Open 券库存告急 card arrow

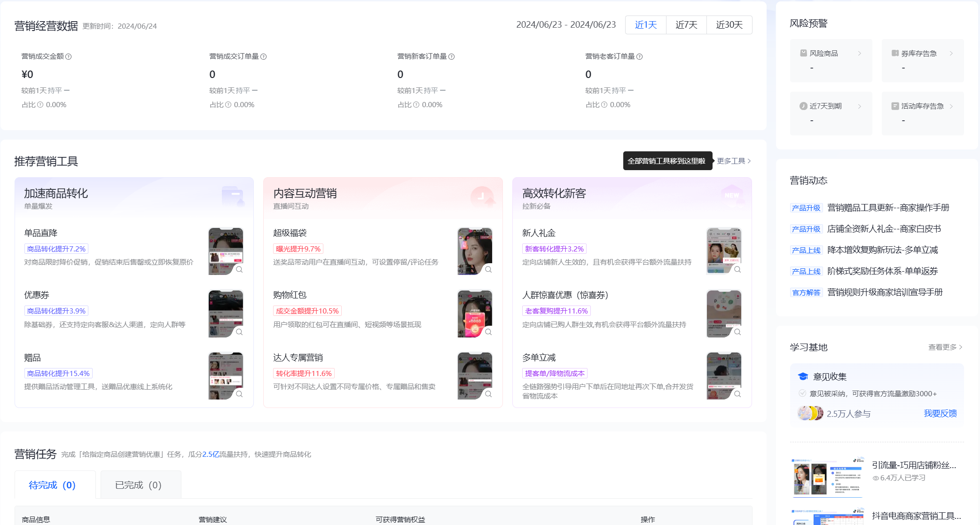tap(951, 54)
